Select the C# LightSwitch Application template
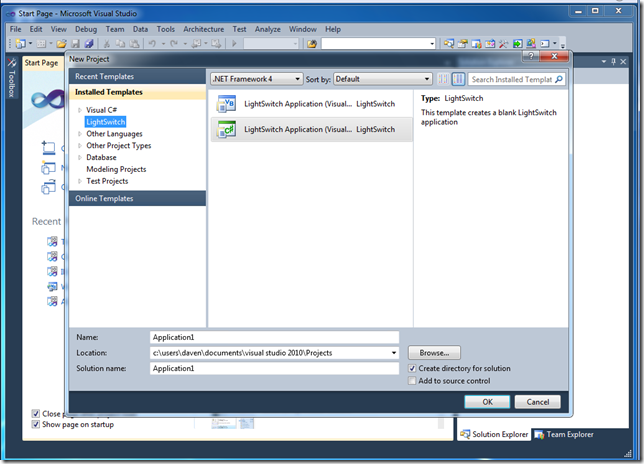Image resolution: width=644 pixels, height=464 pixels. click(311, 129)
